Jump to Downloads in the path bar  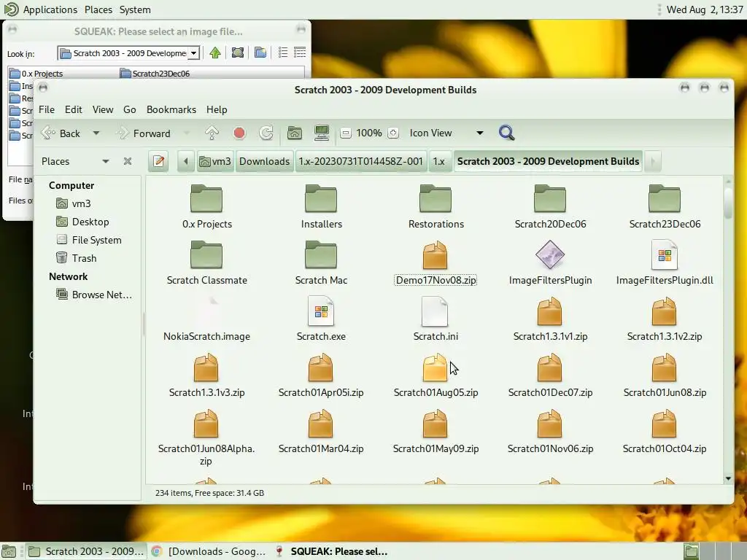264,161
